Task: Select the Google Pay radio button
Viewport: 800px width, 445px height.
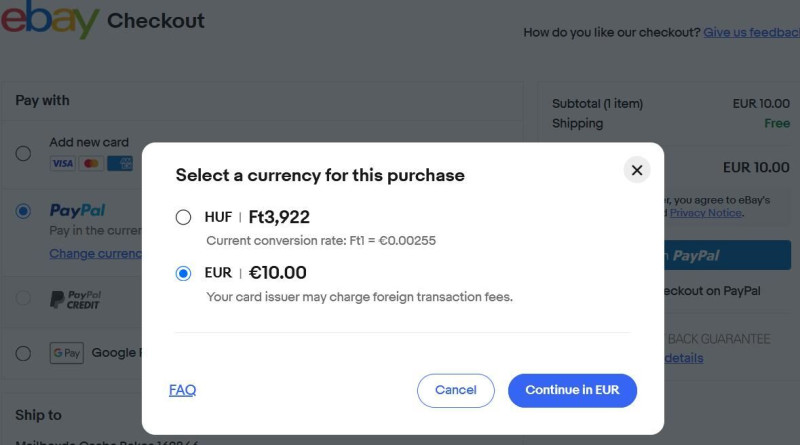Action: (x=23, y=353)
